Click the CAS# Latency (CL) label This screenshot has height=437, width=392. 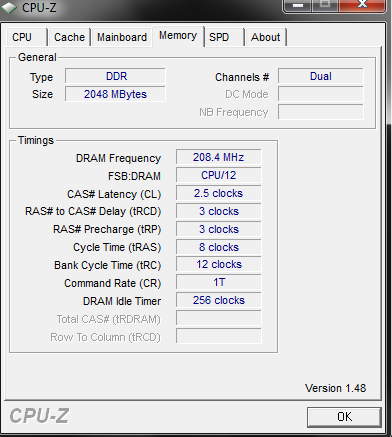114,194
